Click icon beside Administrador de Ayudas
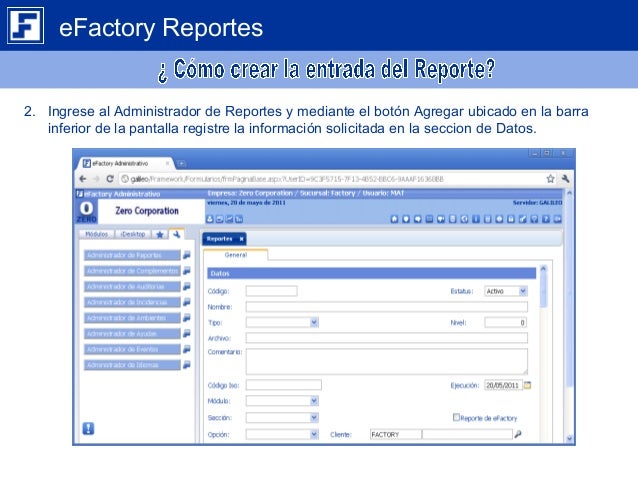Viewport: 638px width, 479px height. click(x=186, y=333)
